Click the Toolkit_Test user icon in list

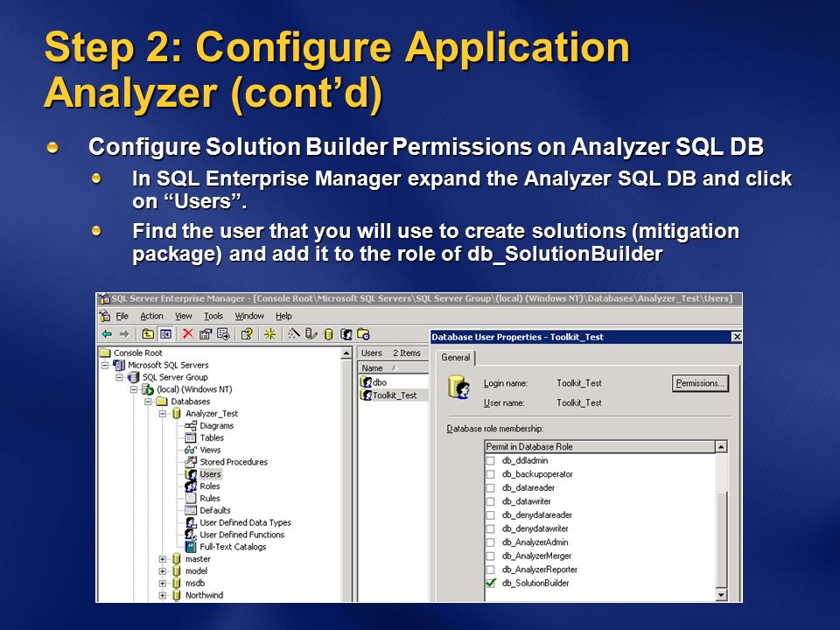point(366,395)
